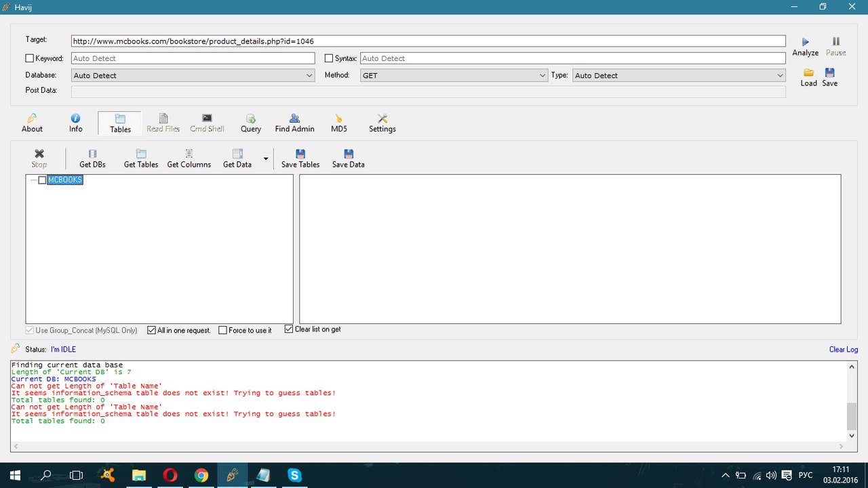
Task: Start the scan with the Analyze button
Action: pyautogui.click(x=805, y=47)
